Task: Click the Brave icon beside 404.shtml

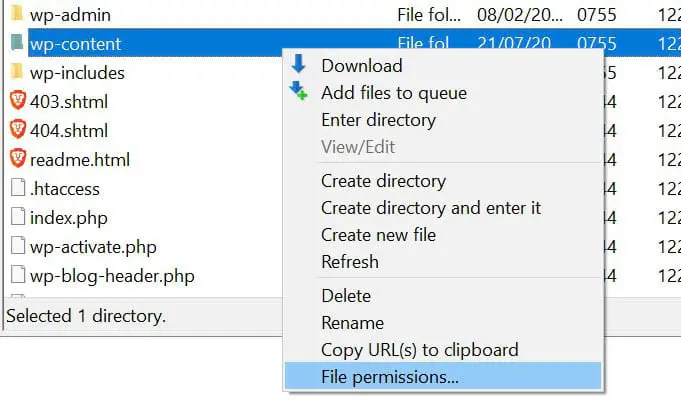Action: (17, 131)
